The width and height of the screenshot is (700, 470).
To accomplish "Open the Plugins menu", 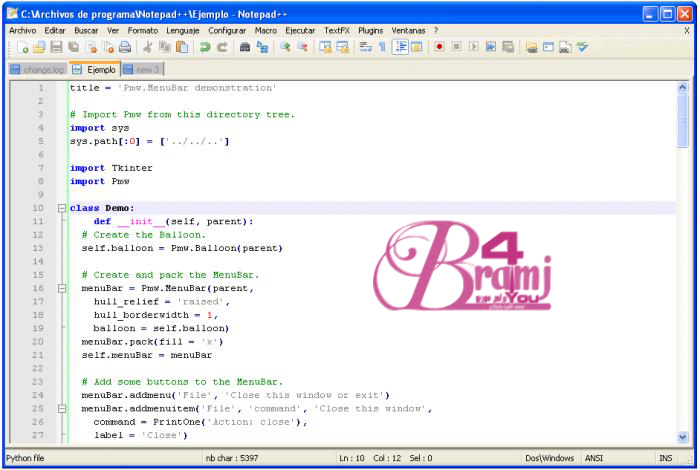I will [371, 30].
